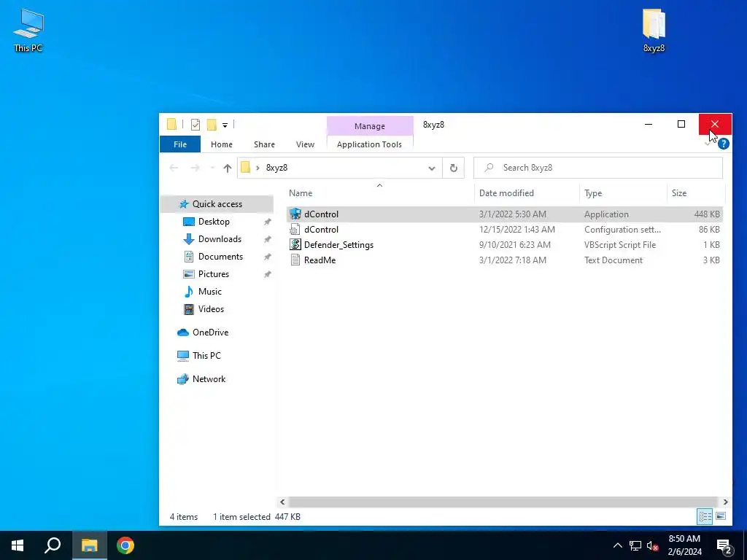
Task: Click the pin icon next to Desktop
Action: tap(268, 222)
